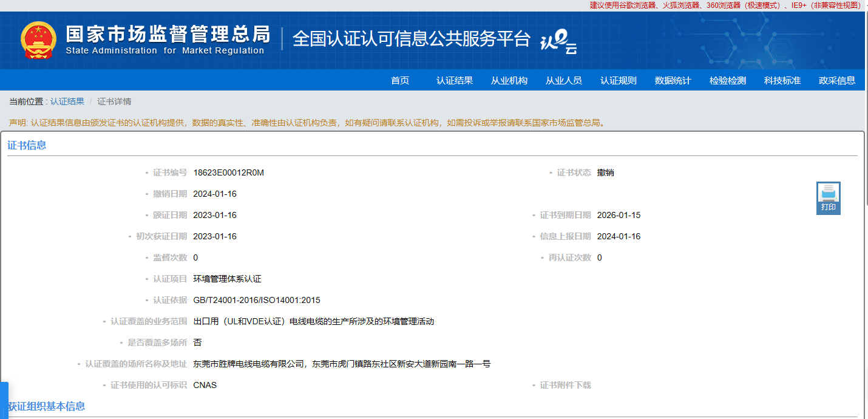Go to 认证结果 in the navigation bar
Image resolution: width=868 pixels, height=419 pixels.
(x=455, y=80)
